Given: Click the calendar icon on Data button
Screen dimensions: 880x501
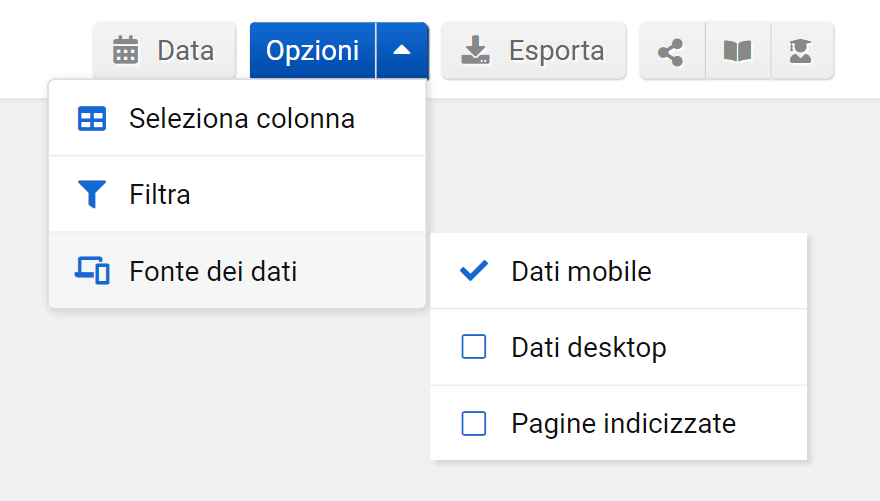Looking at the screenshot, I should 126,50.
